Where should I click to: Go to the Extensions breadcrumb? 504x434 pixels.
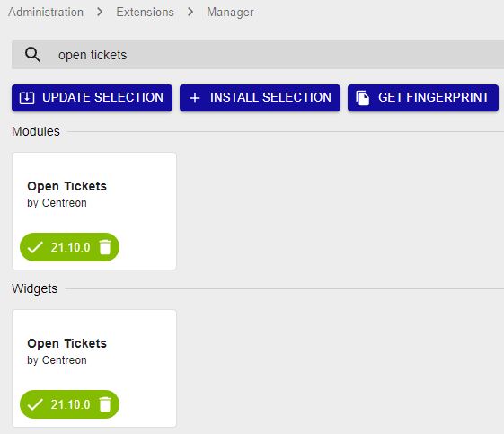click(145, 13)
